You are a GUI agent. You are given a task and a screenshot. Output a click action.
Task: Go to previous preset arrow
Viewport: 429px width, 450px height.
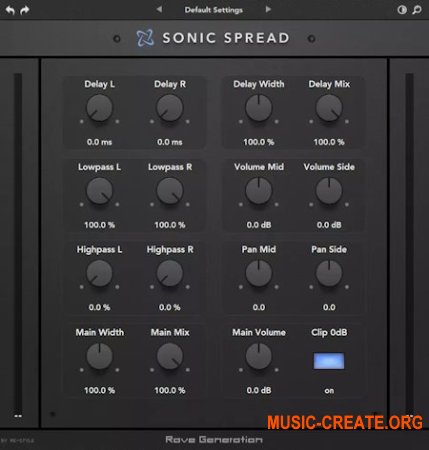point(159,9)
